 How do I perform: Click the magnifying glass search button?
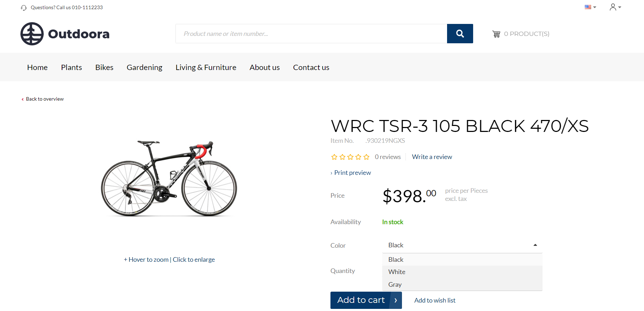[x=460, y=34]
